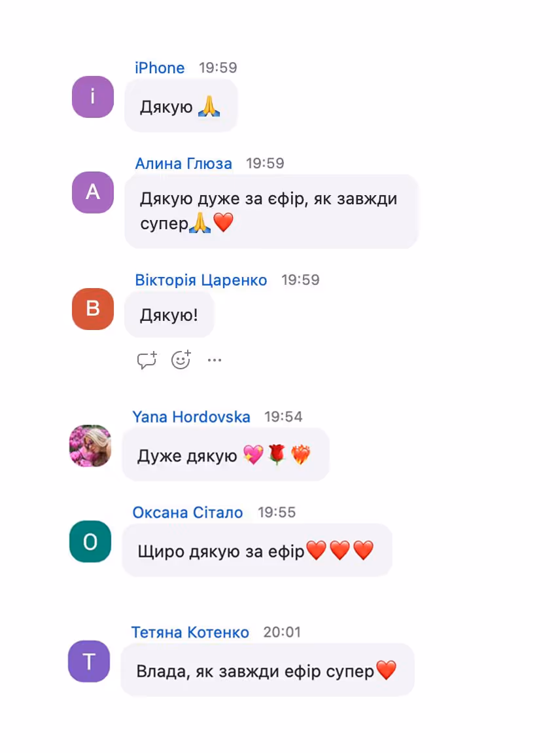Select the message 'Влада, як завжди ефір супер'
The image size is (560, 753).
pyautogui.click(x=268, y=670)
